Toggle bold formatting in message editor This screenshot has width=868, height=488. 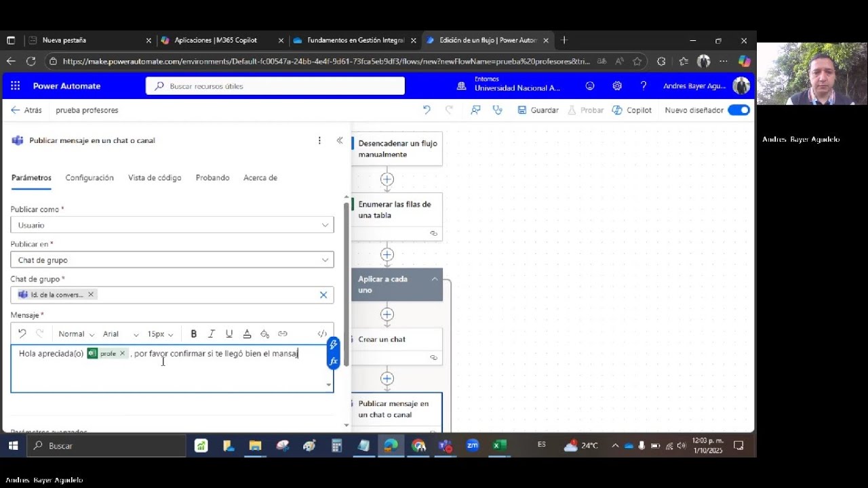(194, 333)
